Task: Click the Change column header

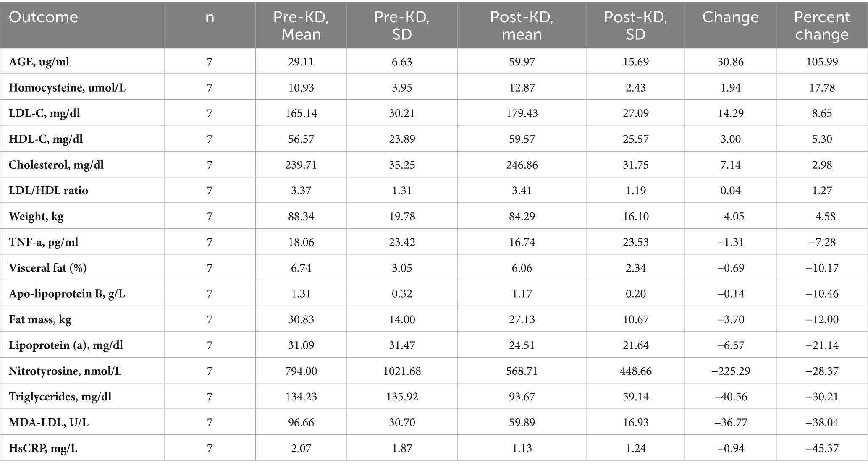Action: tap(731, 17)
